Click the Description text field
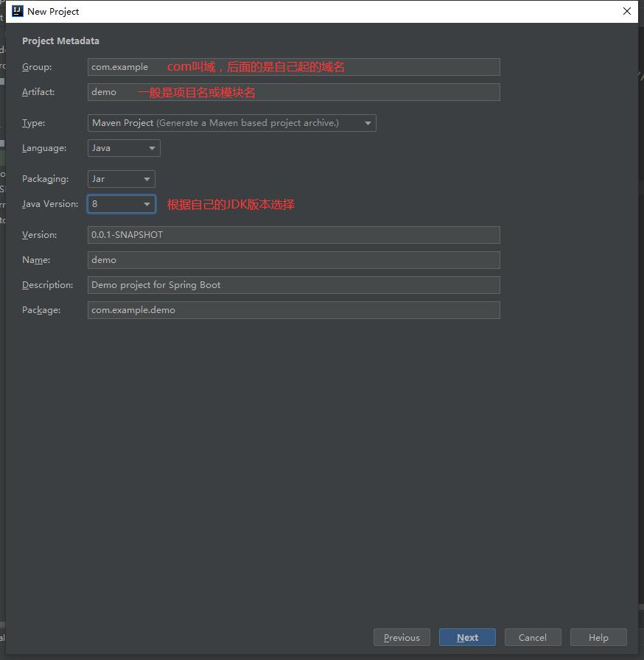 293,285
